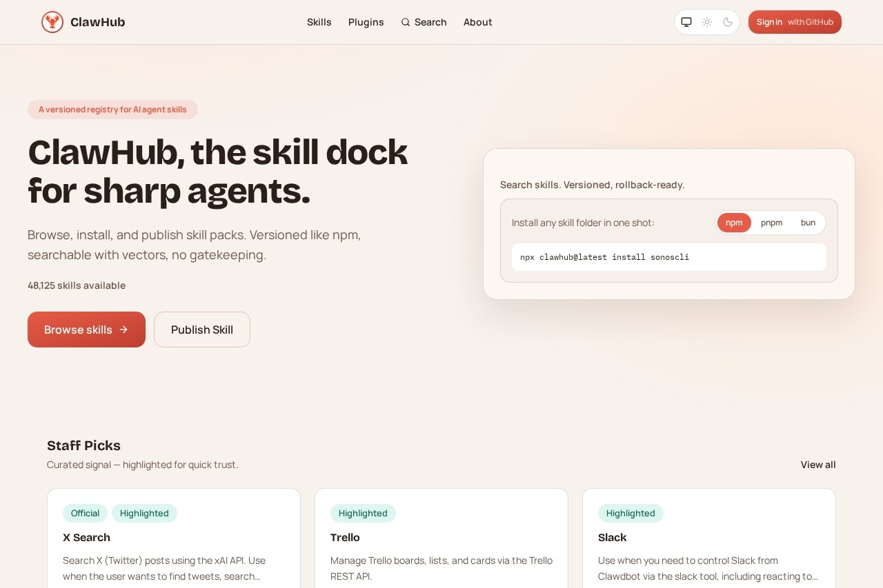
Task: Open the Skills nav item
Action: [x=319, y=22]
